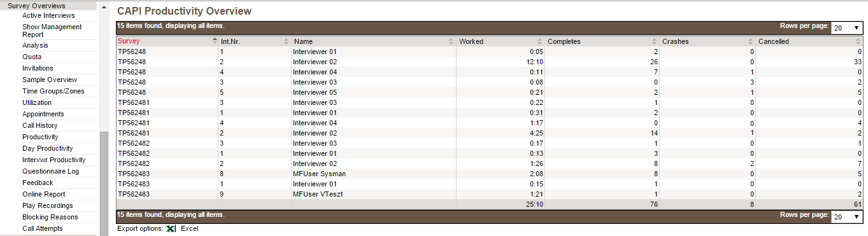Click completes value 14
Screen dimensions: 868x236
coord(653,133)
